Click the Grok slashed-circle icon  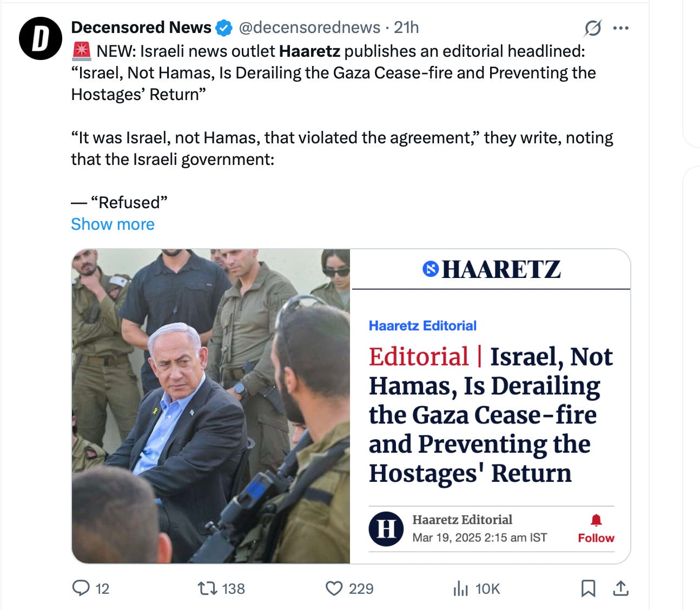tap(593, 28)
